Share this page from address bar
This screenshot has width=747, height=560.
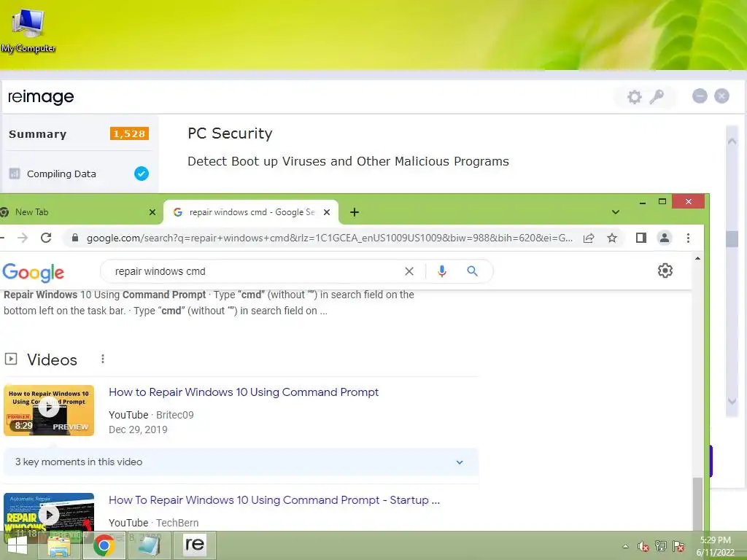[589, 238]
